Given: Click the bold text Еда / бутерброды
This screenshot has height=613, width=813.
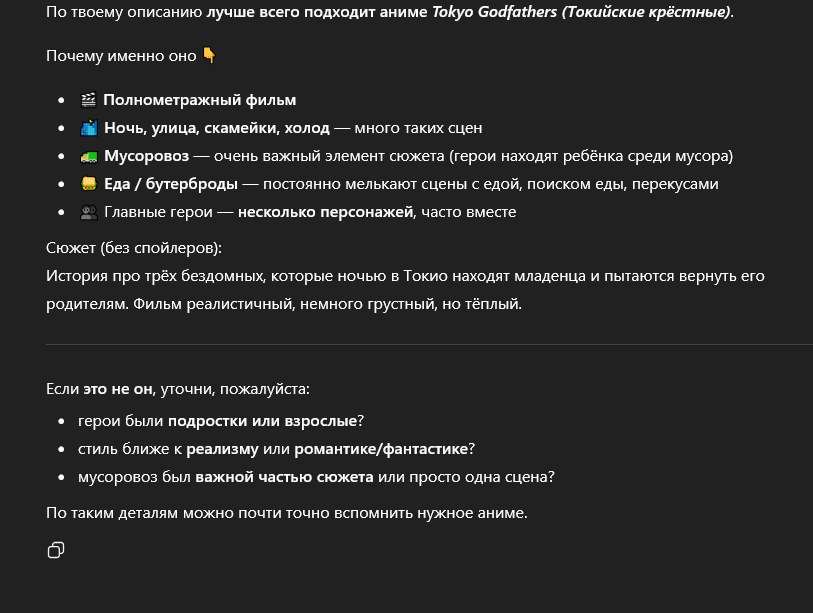Looking at the screenshot, I should (171, 184).
